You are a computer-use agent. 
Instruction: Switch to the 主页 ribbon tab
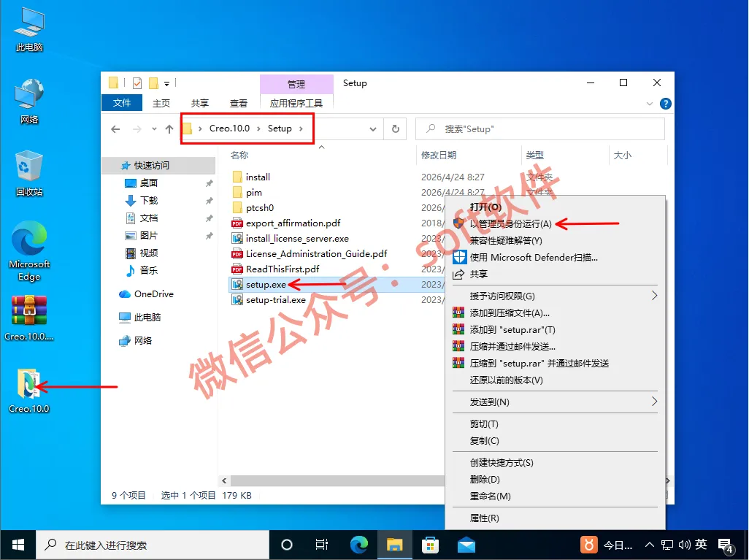[x=161, y=103]
